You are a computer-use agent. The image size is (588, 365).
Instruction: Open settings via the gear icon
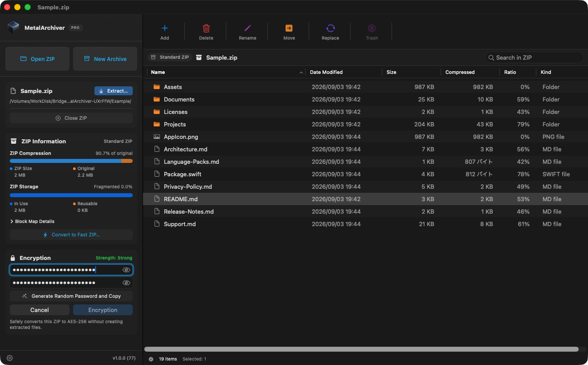pyautogui.click(x=10, y=358)
